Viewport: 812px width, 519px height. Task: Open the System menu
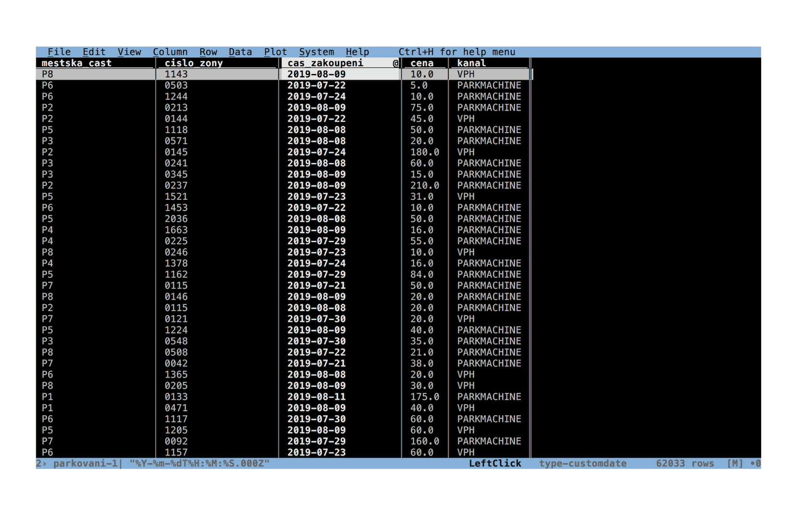pyautogui.click(x=317, y=52)
